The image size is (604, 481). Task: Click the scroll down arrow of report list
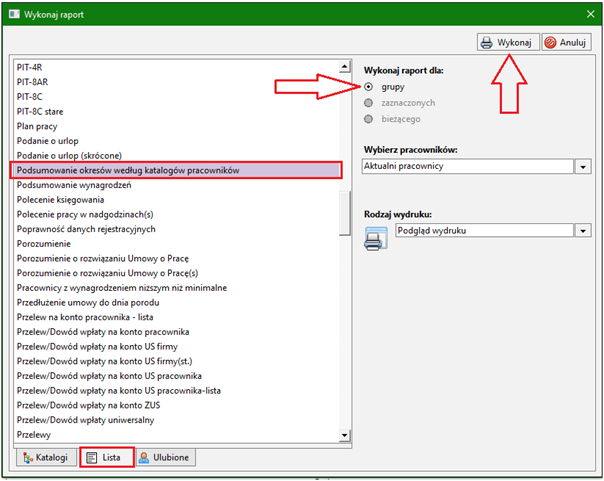[x=344, y=436]
